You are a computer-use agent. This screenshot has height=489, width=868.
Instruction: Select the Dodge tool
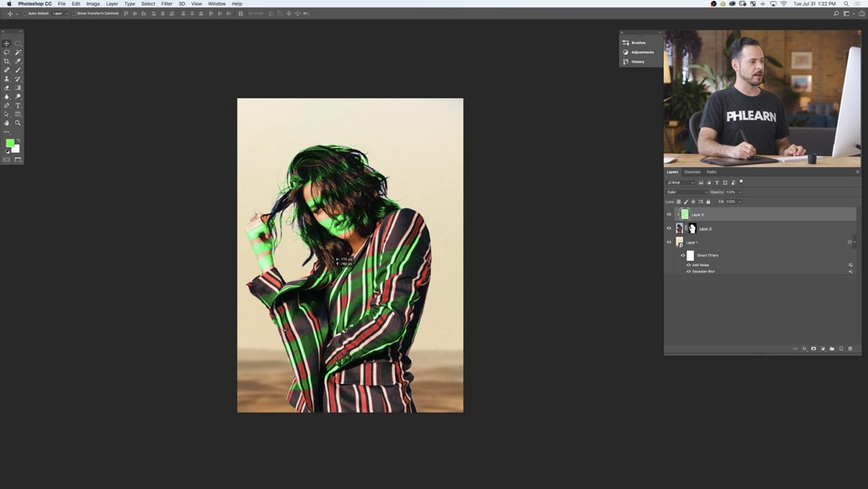click(18, 96)
